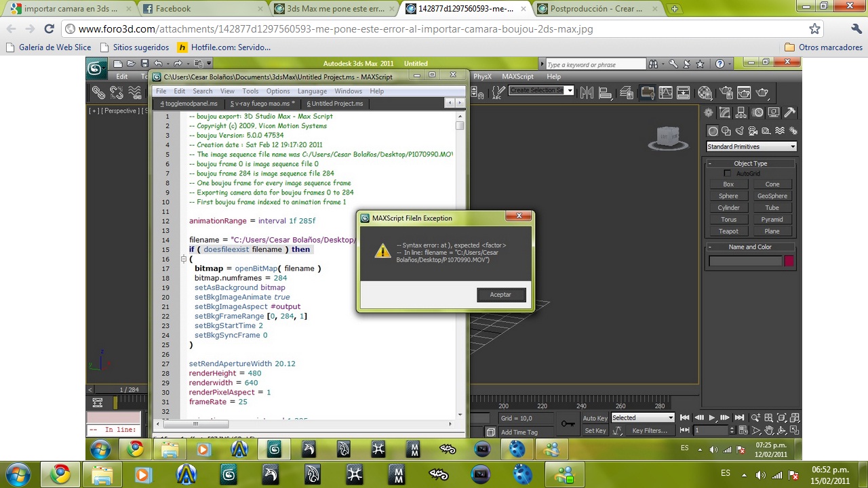Switch to the Motion command panel icon
Image resolution: width=868 pixels, height=488 pixels.
(757, 113)
